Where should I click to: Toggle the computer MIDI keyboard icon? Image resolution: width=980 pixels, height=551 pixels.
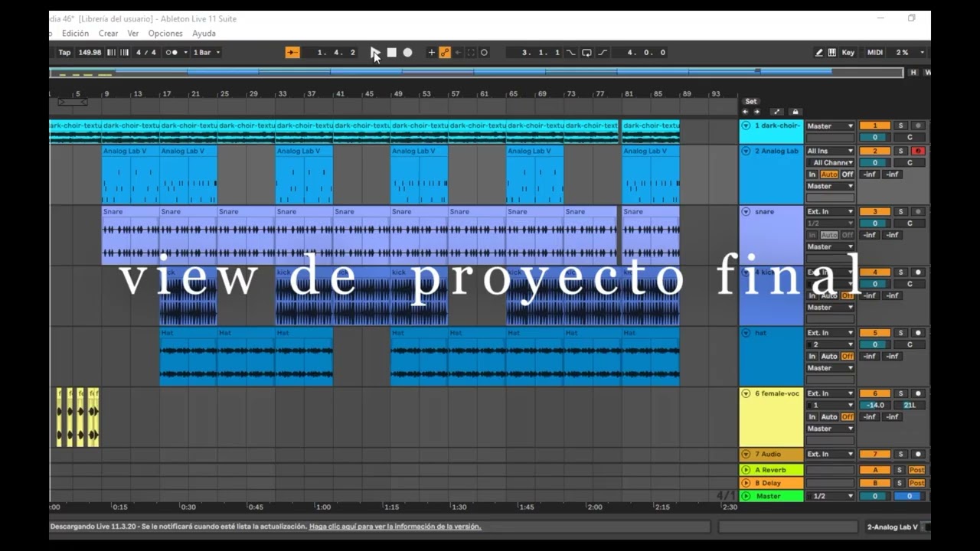point(832,52)
